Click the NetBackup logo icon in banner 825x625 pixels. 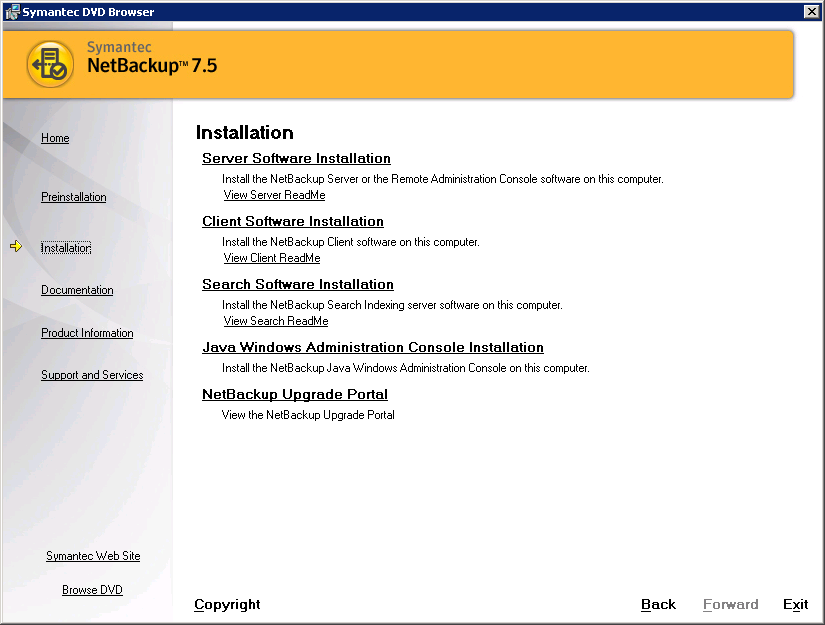[x=50, y=64]
